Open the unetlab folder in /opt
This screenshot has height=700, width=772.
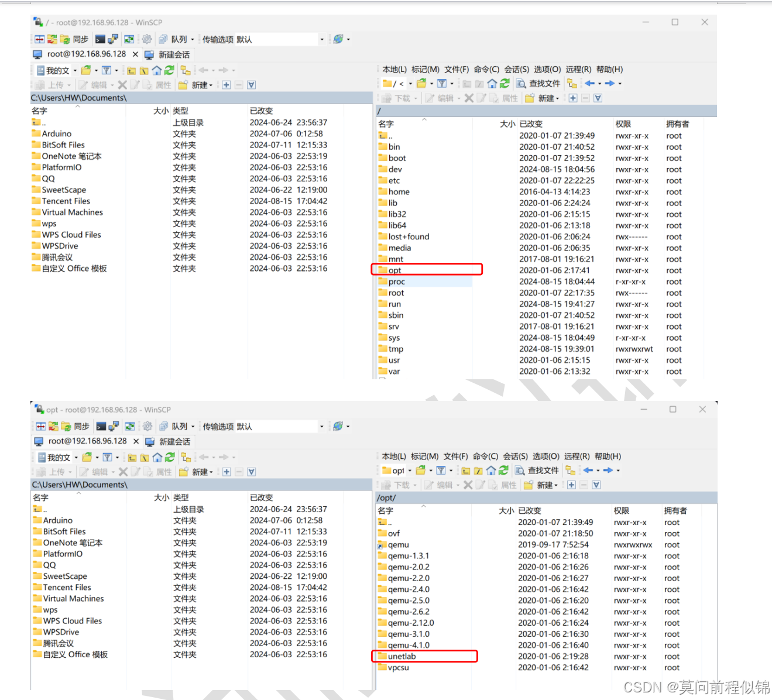[401, 656]
